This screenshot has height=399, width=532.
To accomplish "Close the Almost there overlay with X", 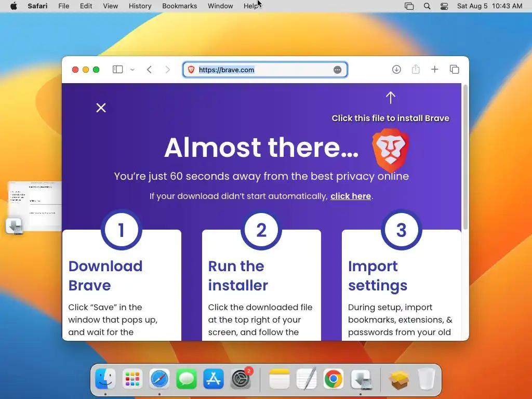I will (101, 108).
